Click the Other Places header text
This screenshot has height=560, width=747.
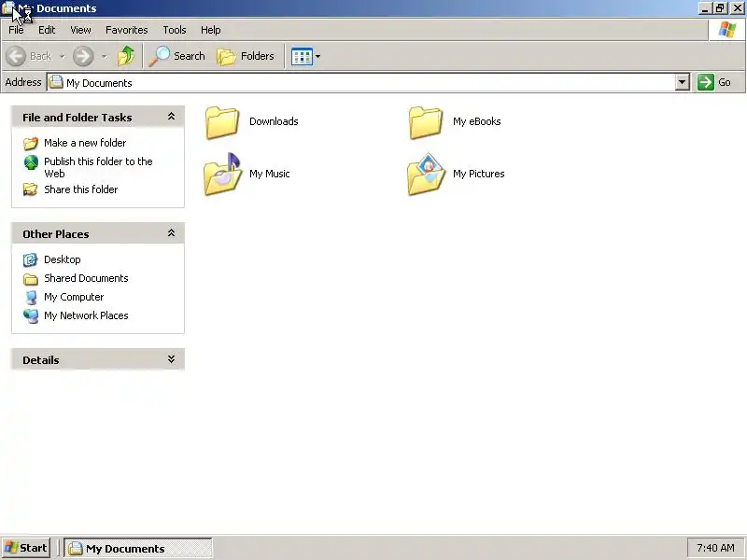coord(56,234)
